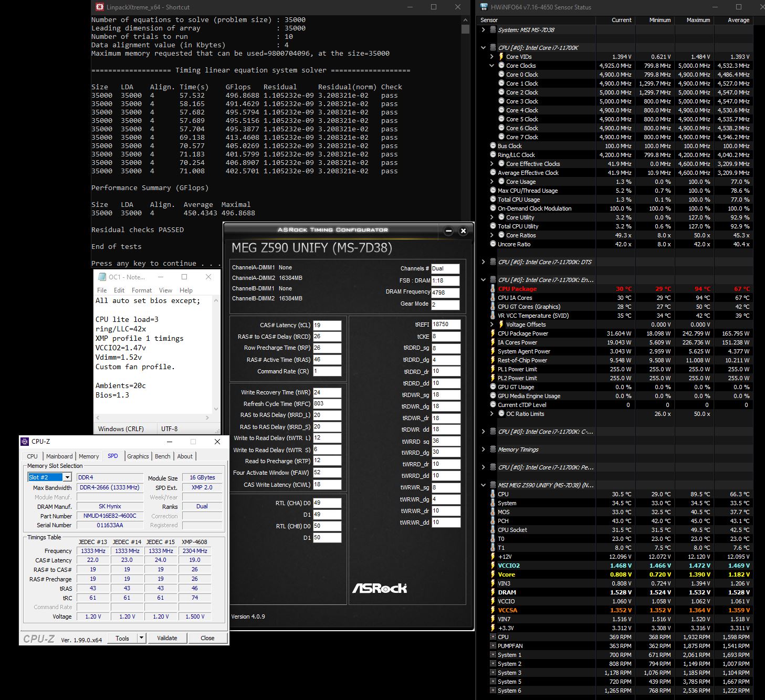This screenshot has height=700, width=765.
Task: Expand the Memory Timings group
Action: pyautogui.click(x=483, y=450)
